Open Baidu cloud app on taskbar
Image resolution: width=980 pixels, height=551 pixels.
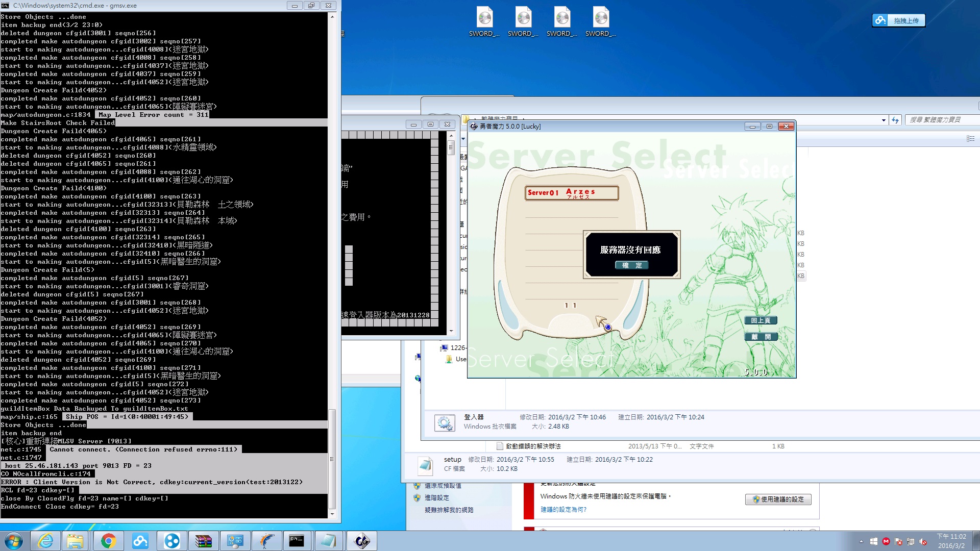(140, 541)
